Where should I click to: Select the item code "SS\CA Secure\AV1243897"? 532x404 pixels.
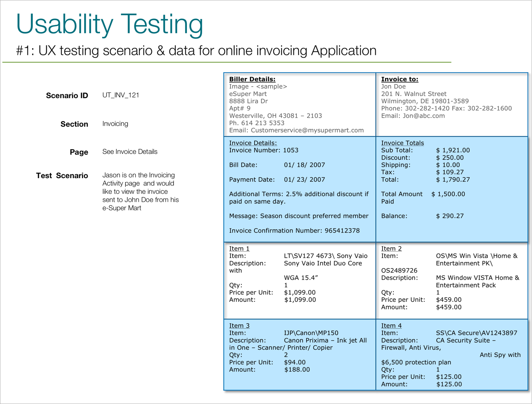477,333
